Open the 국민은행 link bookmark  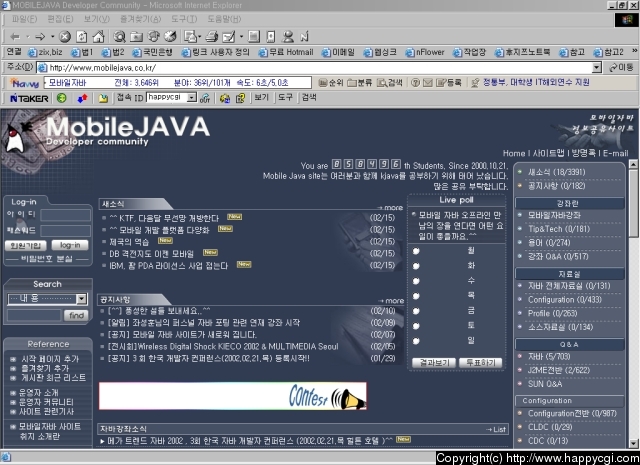point(153,52)
